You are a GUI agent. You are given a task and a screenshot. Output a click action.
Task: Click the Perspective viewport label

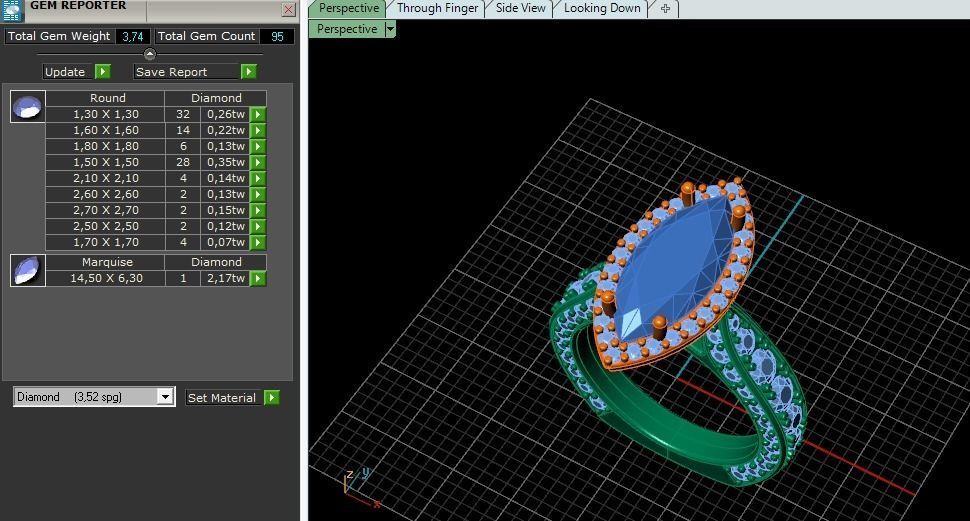[x=347, y=29]
